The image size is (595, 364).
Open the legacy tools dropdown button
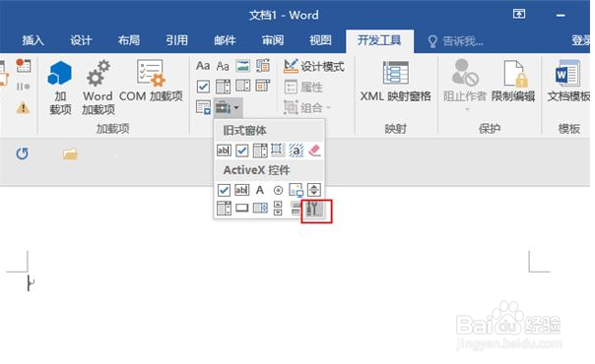[x=228, y=108]
